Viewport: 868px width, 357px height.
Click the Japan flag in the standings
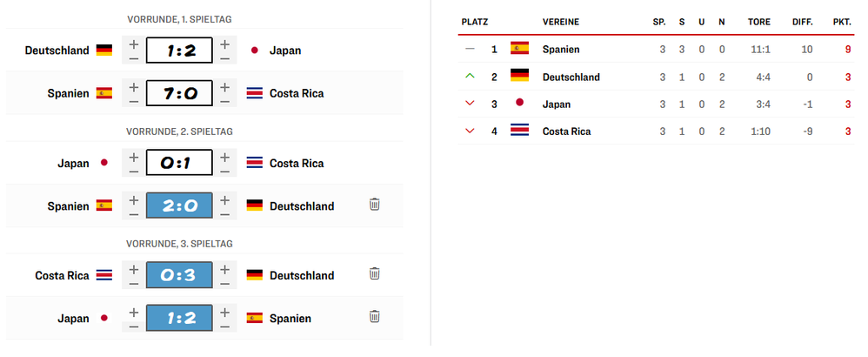pyautogui.click(x=519, y=104)
